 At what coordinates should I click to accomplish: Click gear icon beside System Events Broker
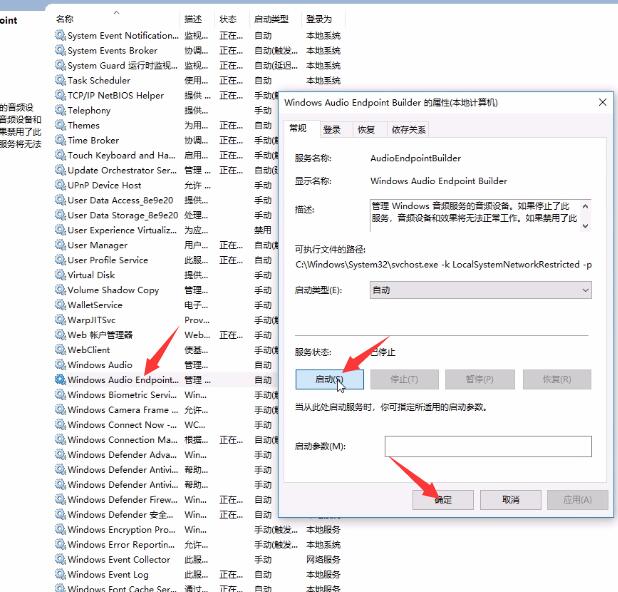60,50
